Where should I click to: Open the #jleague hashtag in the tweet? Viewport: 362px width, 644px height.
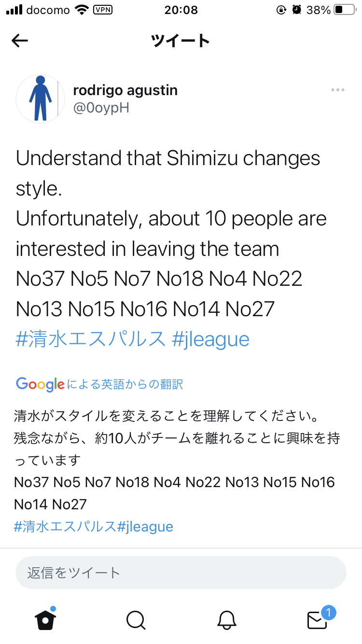(211, 339)
